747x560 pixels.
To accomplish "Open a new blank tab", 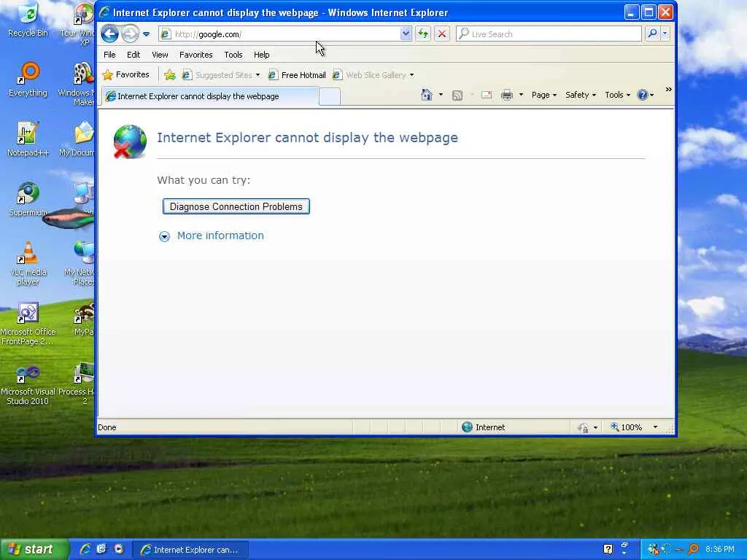I will point(329,97).
